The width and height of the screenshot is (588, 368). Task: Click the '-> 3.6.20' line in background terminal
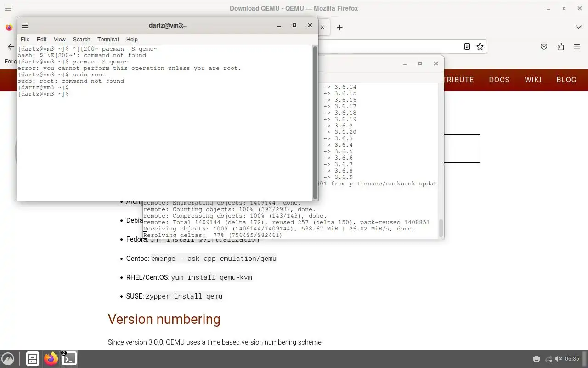pyautogui.click(x=339, y=132)
